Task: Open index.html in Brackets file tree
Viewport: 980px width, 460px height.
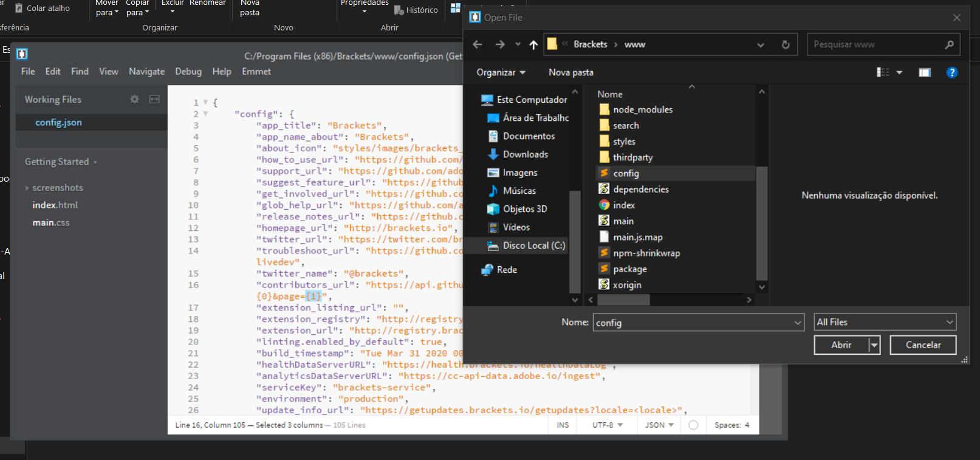Action: (x=55, y=205)
